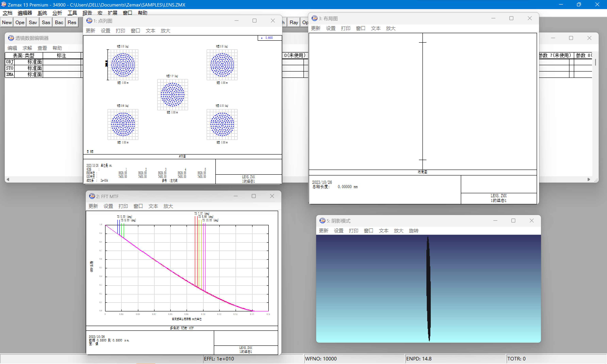This screenshot has width=607, height=364.
Task: Select the STO surface row
Action: click(10, 68)
